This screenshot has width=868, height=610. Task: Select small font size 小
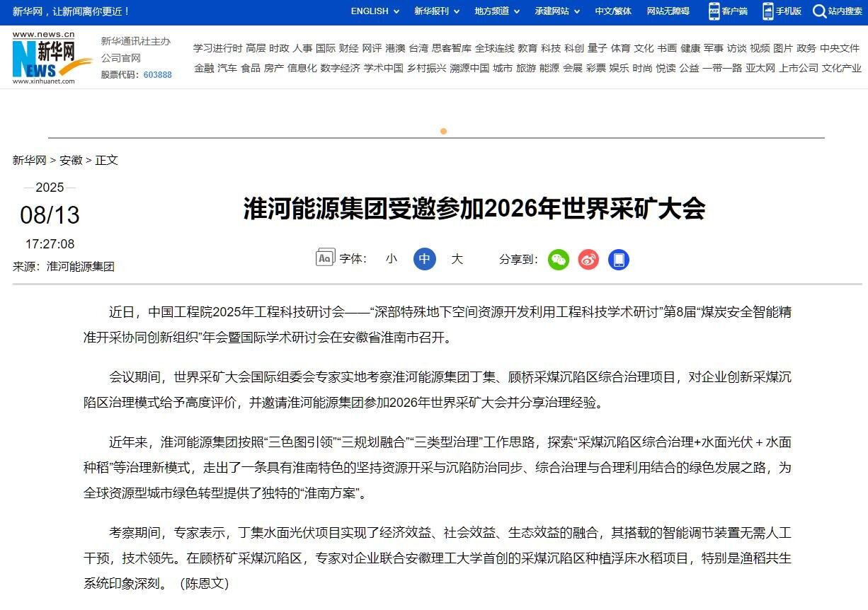click(x=392, y=259)
